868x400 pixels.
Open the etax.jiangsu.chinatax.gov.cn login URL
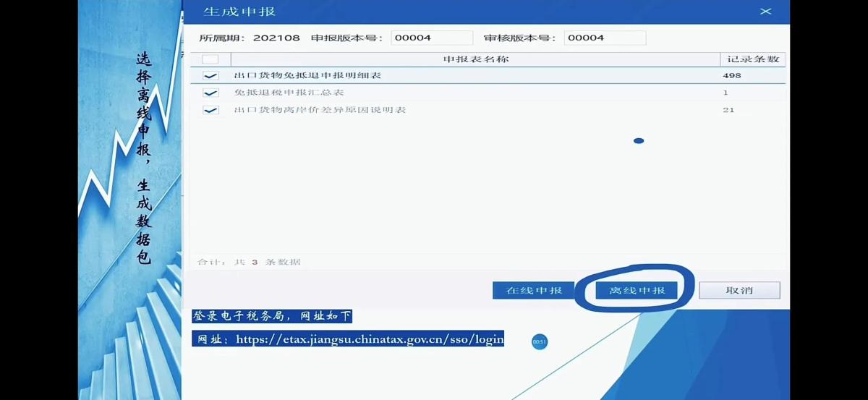click(x=369, y=339)
